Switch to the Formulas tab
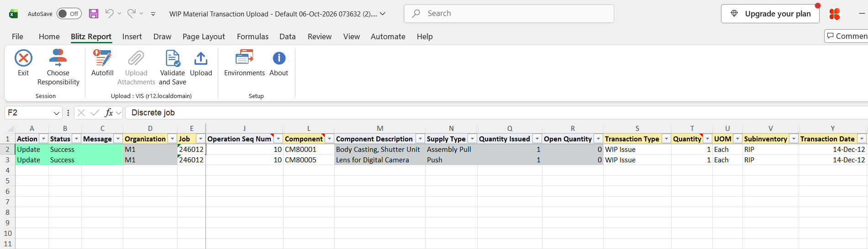Viewport: 868px width, 249px height. tap(253, 36)
